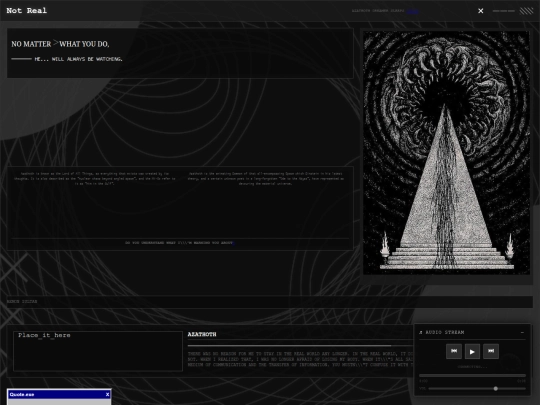This screenshot has width=540, height=405.
Task: Click the 'THERE WAS NO REASON' paragraph under AZATHOTH
Action: click(300, 359)
